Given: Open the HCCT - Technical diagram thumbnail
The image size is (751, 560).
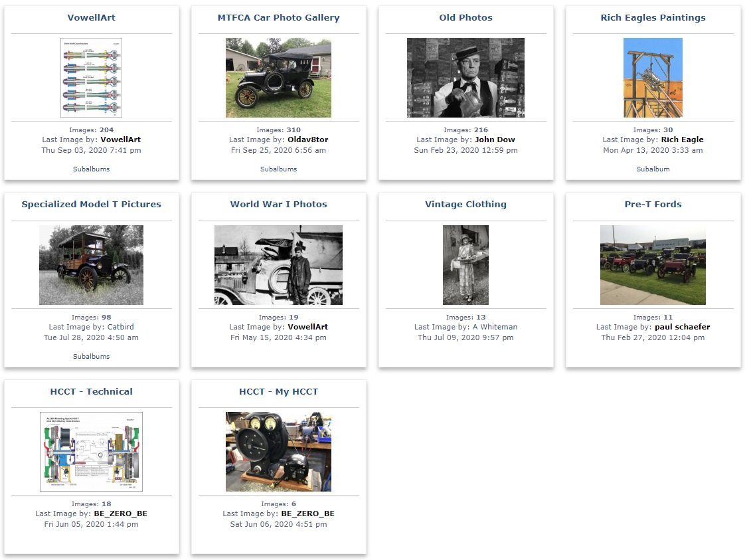Looking at the screenshot, I should pos(91,452).
